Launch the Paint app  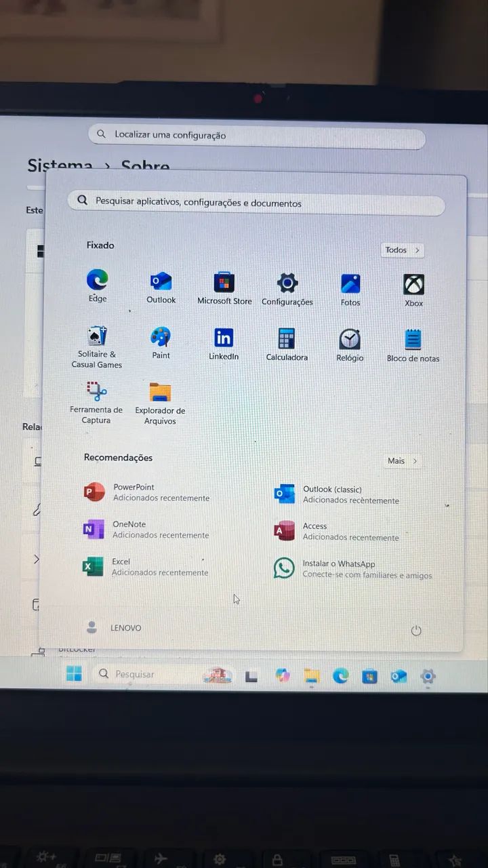161,343
